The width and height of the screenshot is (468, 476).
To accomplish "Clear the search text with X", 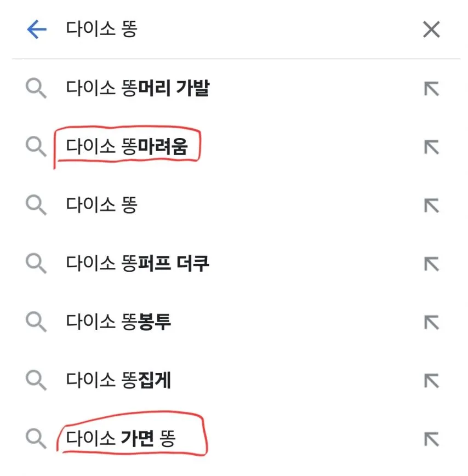I will point(432,30).
